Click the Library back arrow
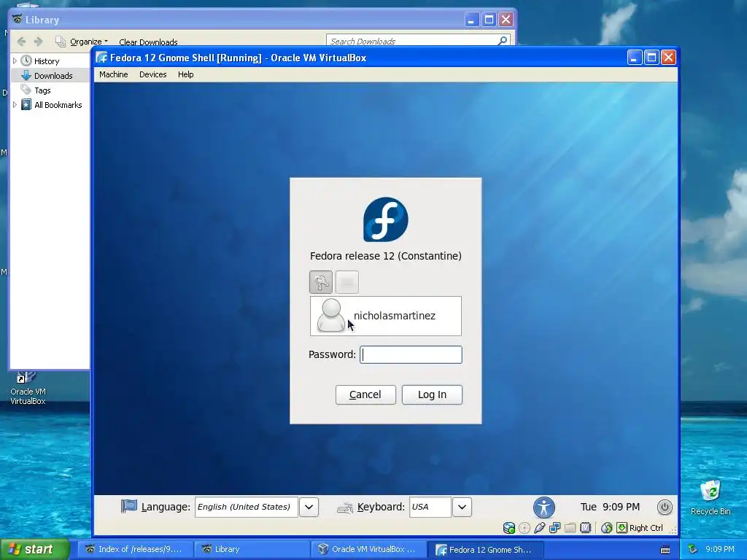747x560 pixels. coord(21,42)
